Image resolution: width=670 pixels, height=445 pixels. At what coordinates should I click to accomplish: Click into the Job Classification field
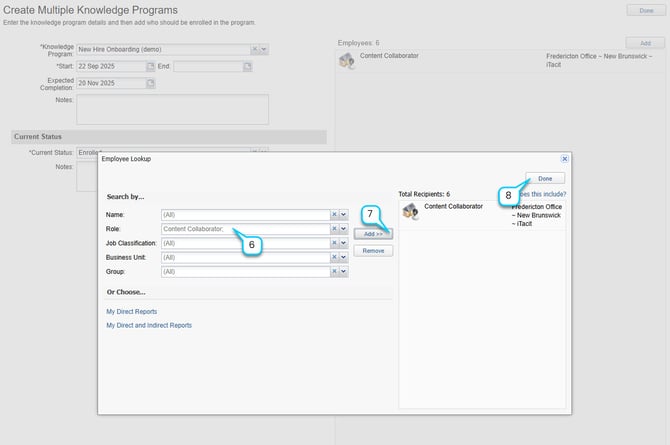tap(245, 243)
